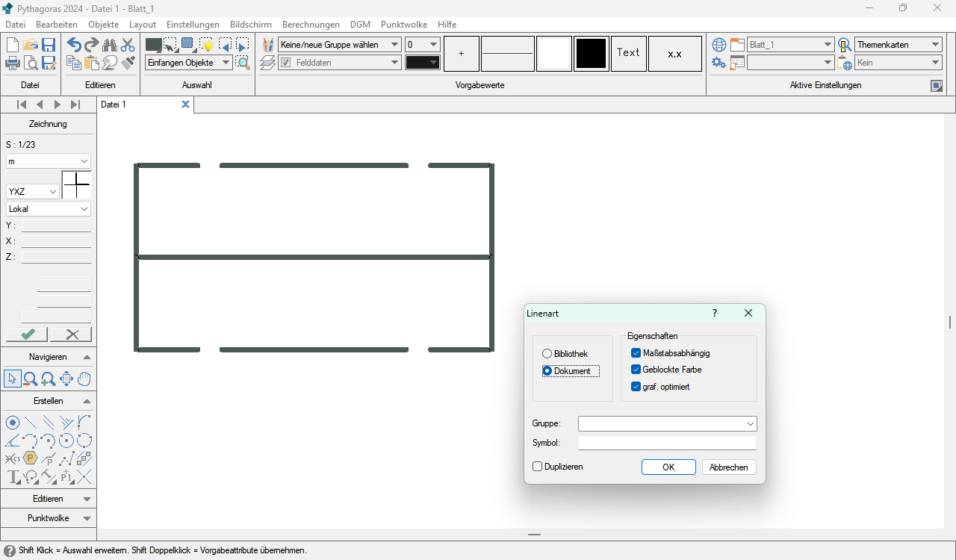
Task: Open the Datei menu
Action: tap(15, 25)
